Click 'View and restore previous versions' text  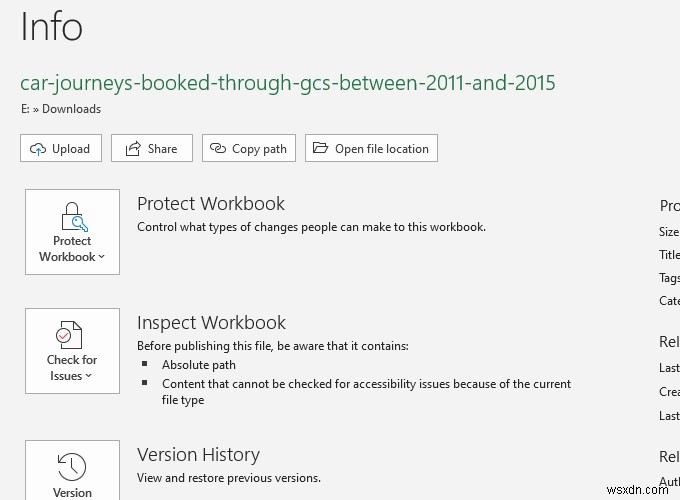coord(229,478)
